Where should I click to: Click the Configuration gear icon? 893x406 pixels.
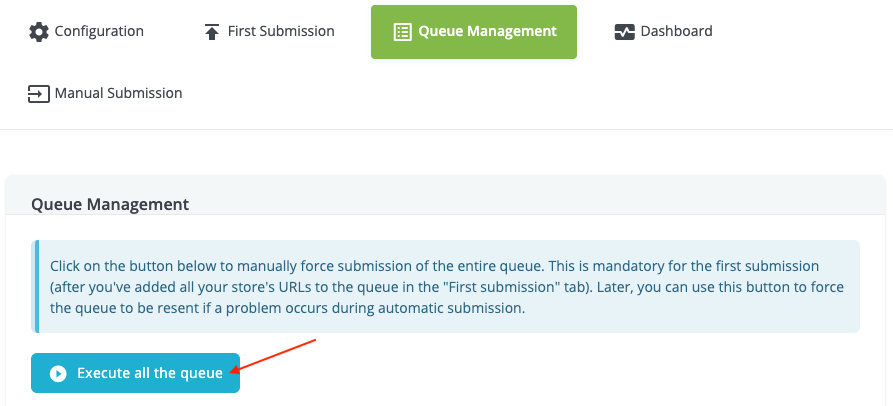click(39, 31)
